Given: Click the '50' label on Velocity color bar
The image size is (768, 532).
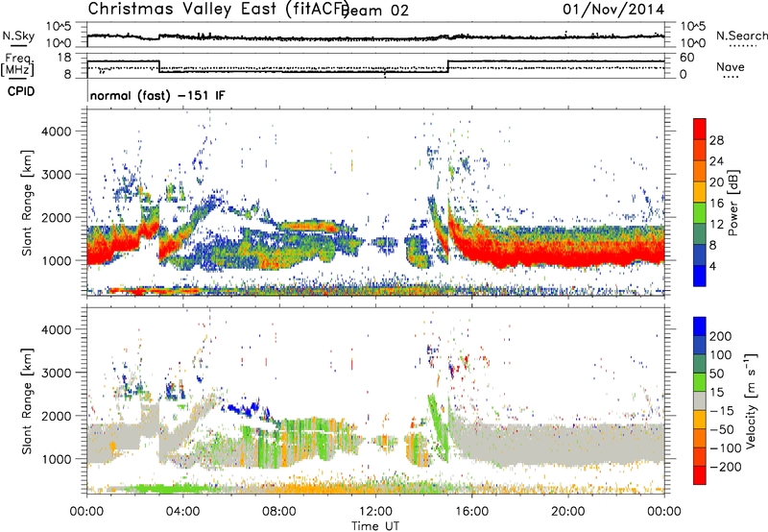Looking at the screenshot, I should tap(717, 374).
